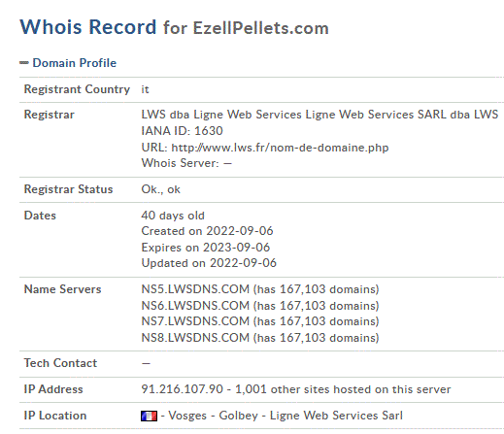Open 1,001 other sites hosted link
This screenshot has width=504, height=434.
coord(343,389)
